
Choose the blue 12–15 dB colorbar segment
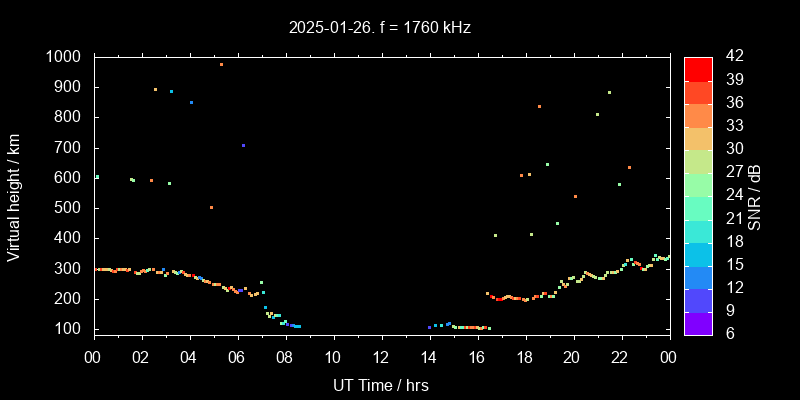(x=698, y=276)
